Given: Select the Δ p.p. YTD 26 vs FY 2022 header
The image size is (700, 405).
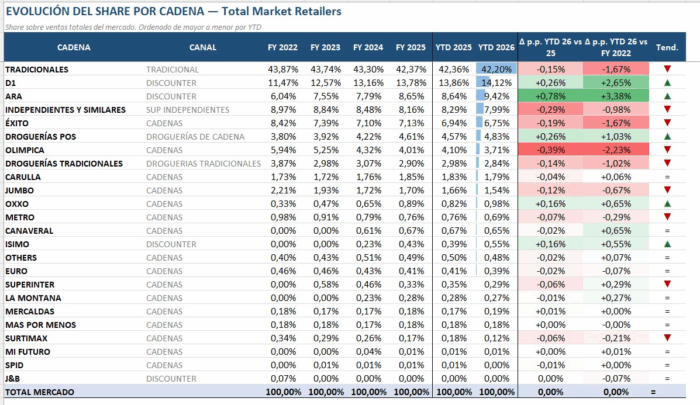Looking at the screenshot, I should pos(616,47).
